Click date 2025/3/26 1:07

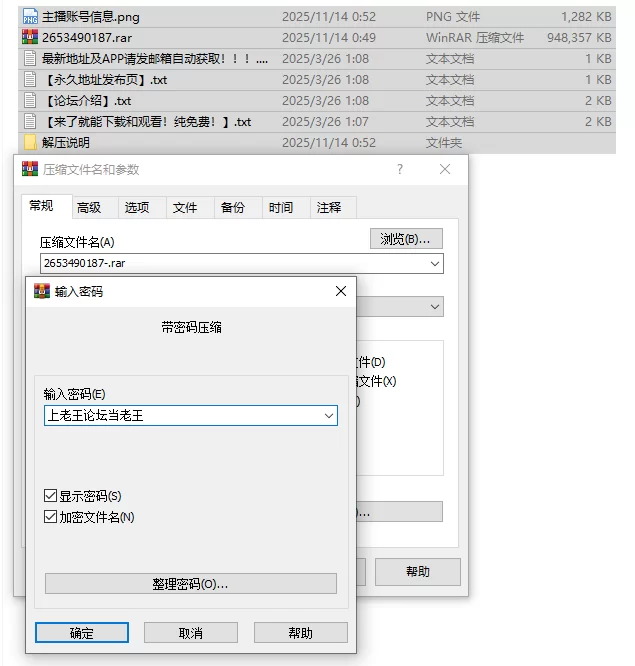325,122
